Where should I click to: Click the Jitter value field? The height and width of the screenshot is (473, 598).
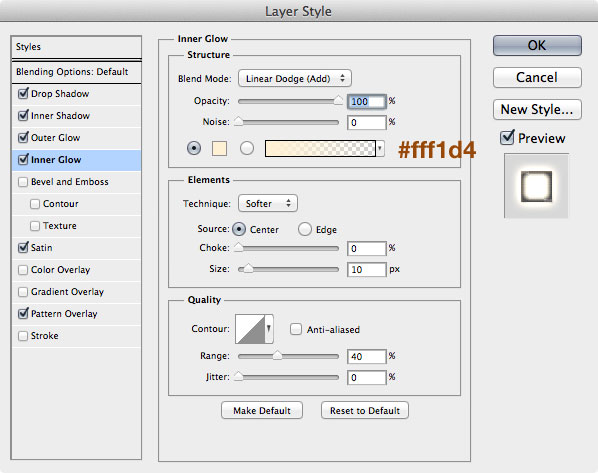click(x=367, y=377)
